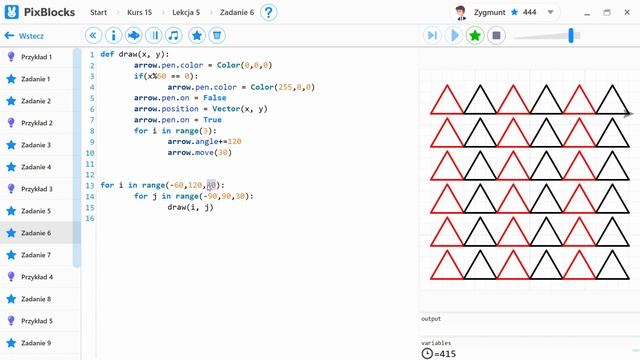Click the username Zygmunt

[489, 12]
